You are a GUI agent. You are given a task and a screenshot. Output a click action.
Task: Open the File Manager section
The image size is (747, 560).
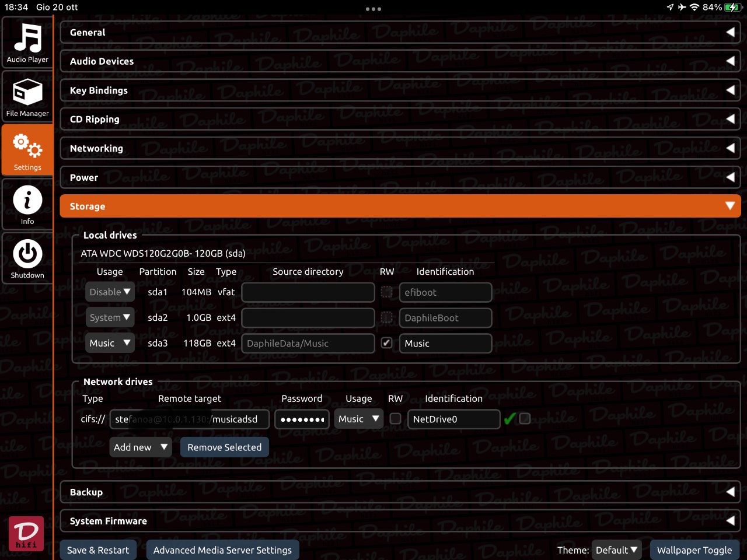click(x=27, y=97)
